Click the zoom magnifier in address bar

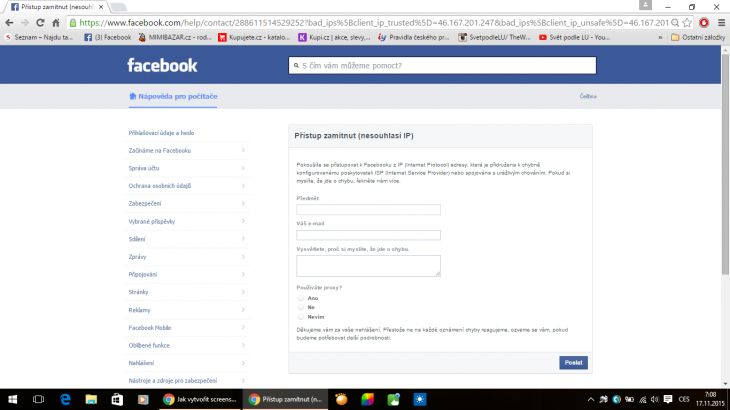pos(675,23)
